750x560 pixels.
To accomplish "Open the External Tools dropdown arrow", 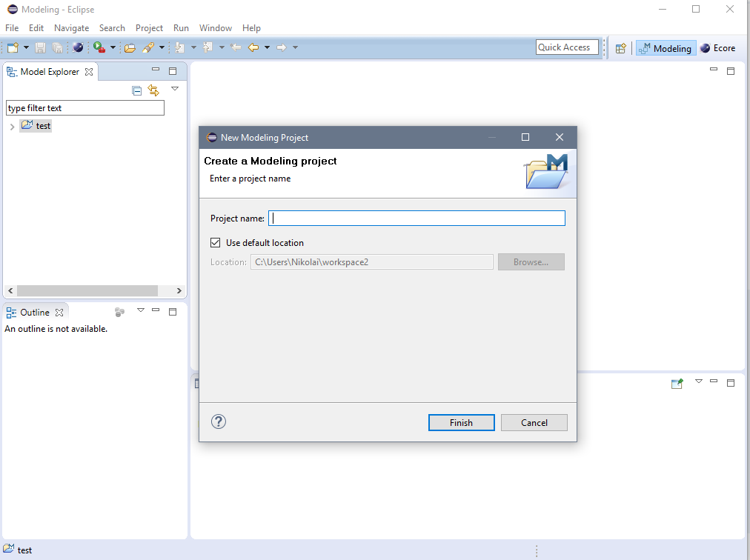I will tap(113, 47).
